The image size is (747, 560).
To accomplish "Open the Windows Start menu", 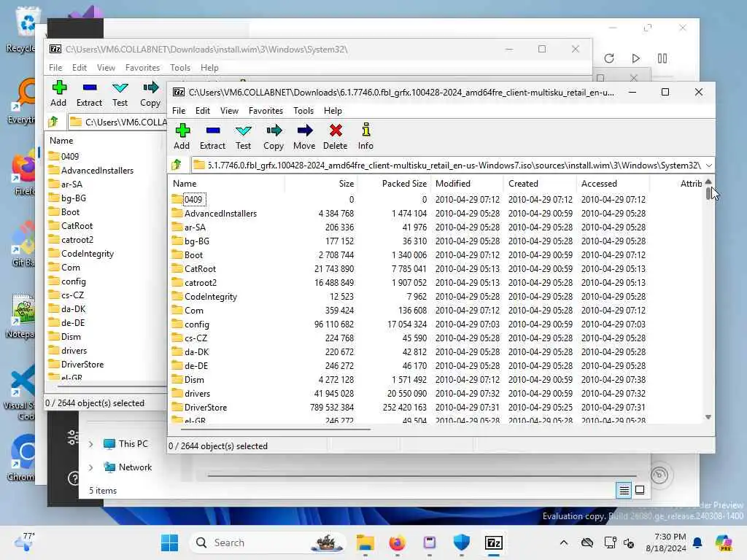I will point(169,542).
